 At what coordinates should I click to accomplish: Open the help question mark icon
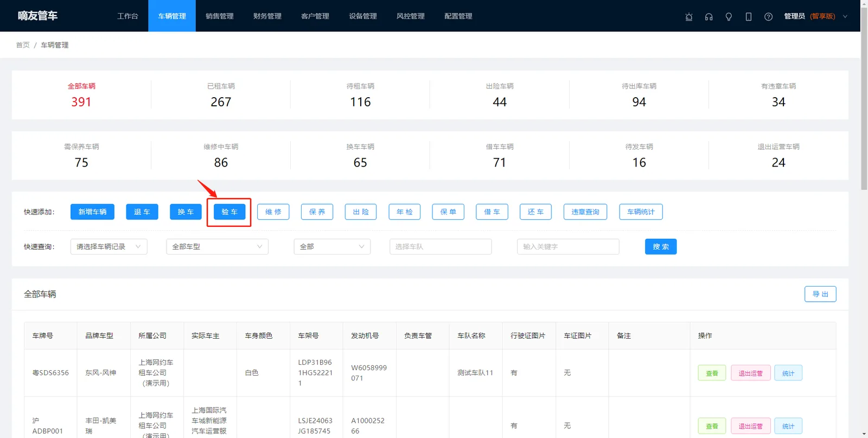click(768, 16)
